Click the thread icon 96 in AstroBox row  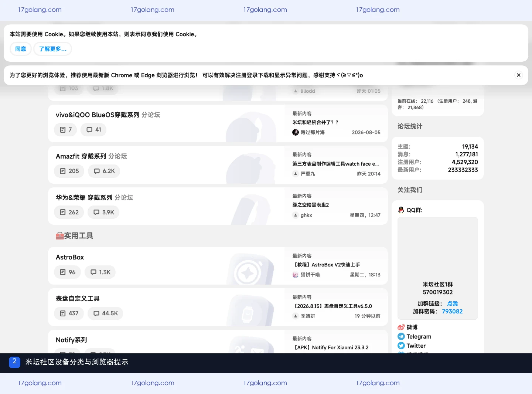click(63, 272)
